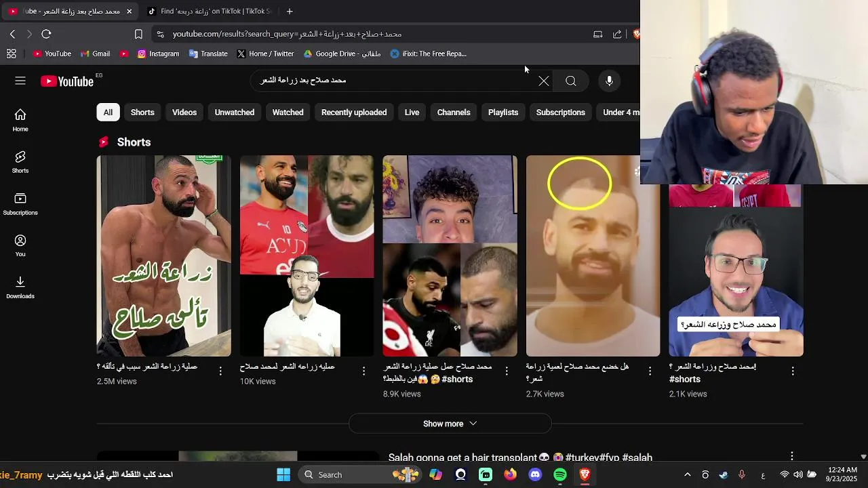Open options for 2.1K views short
Image resolution: width=868 pixels, height=488 pixels.
(793, 371)
